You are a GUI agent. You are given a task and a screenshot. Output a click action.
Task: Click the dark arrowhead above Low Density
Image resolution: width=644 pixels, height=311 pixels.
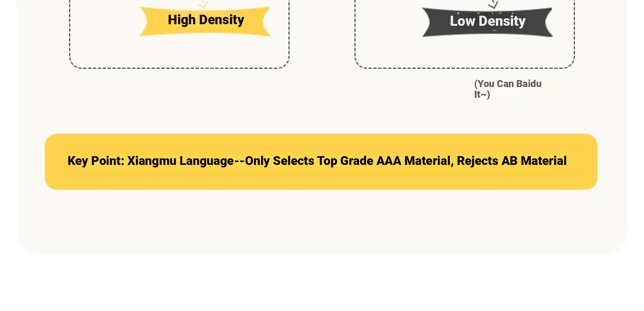(493, 4)
